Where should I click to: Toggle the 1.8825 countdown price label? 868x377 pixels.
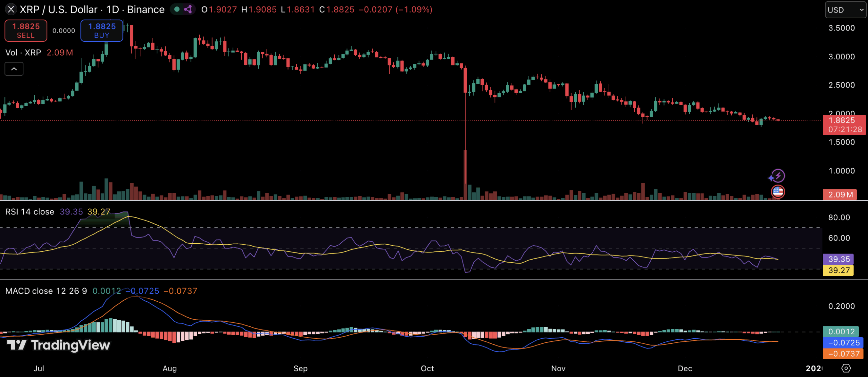click(x=844, y=125)
